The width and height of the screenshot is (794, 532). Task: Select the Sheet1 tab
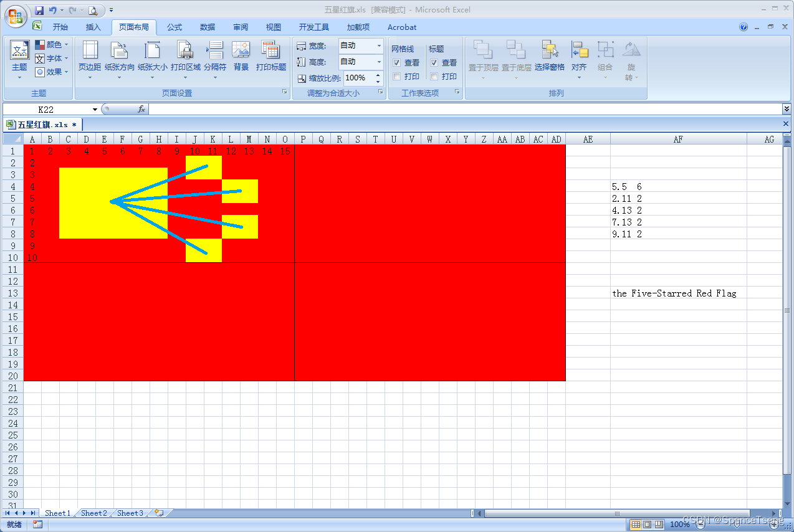coord(57,513)
